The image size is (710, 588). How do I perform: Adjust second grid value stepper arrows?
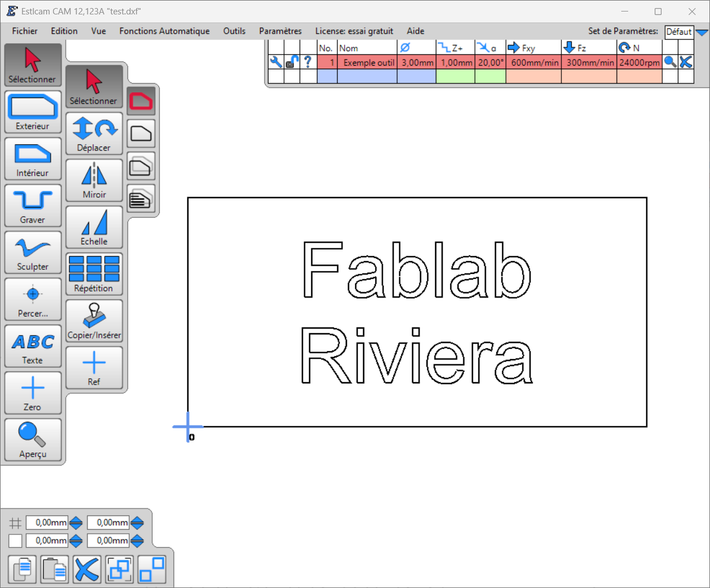pos(137,523)
